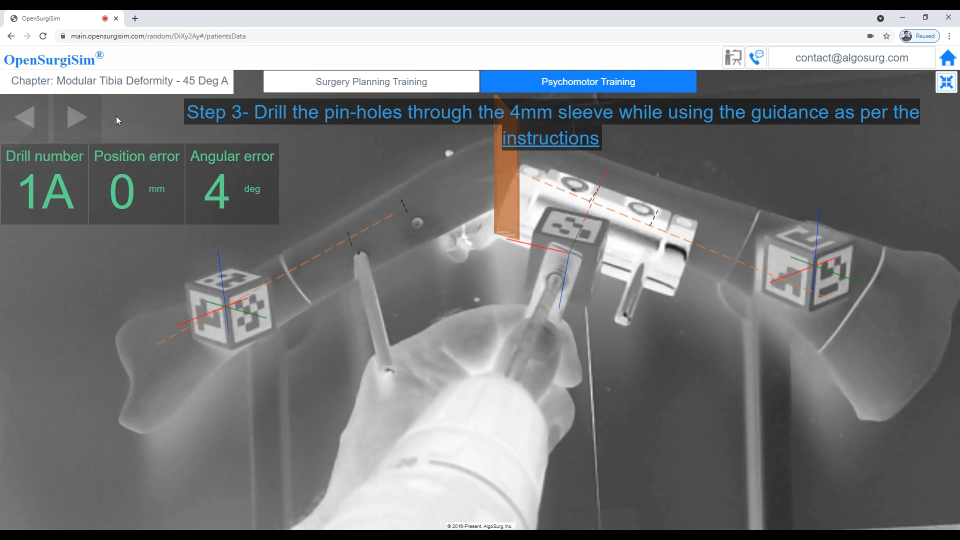Click the home icon
The height and width of the screenshot is (540, 960).
click(947, 58)
